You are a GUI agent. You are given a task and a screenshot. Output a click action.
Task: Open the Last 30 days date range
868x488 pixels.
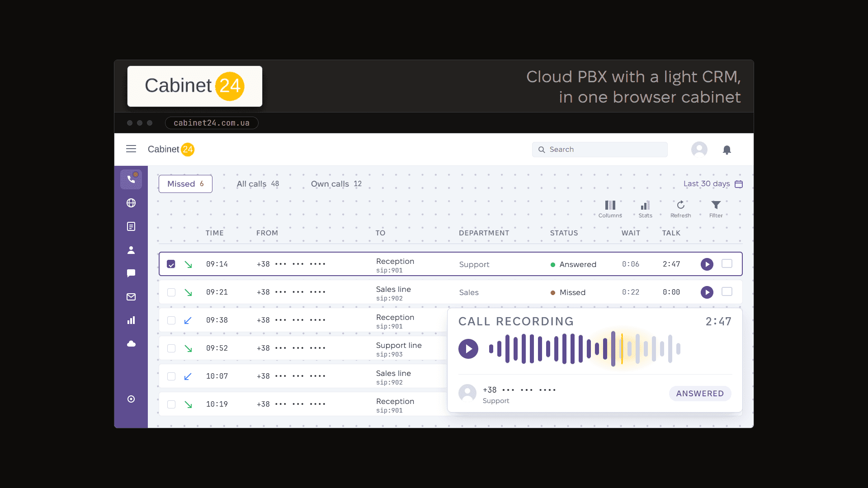[713, 184]
